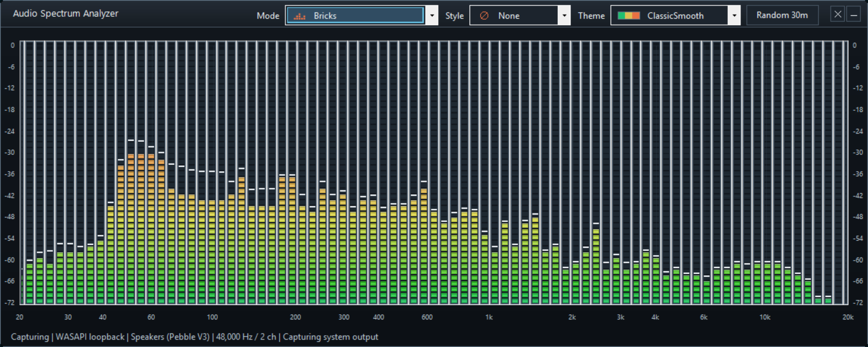Click the "60" frequency axis label

pyautogui.click(x=151, y=317)
